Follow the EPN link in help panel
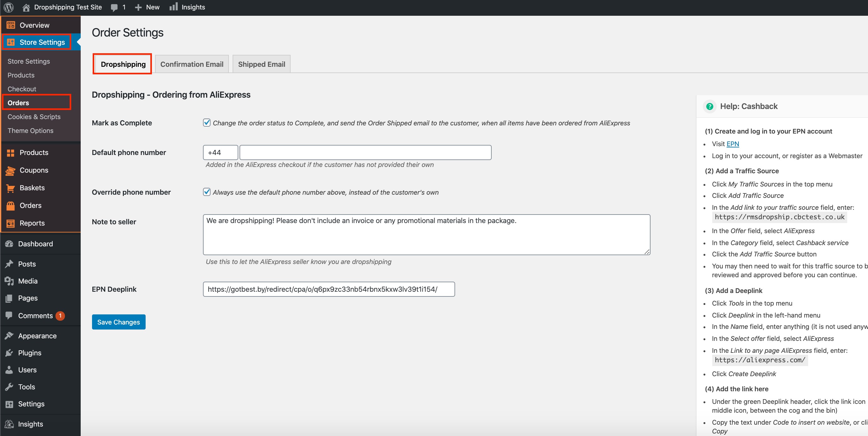This screenshot has height=436, width=868. point(732,144)
